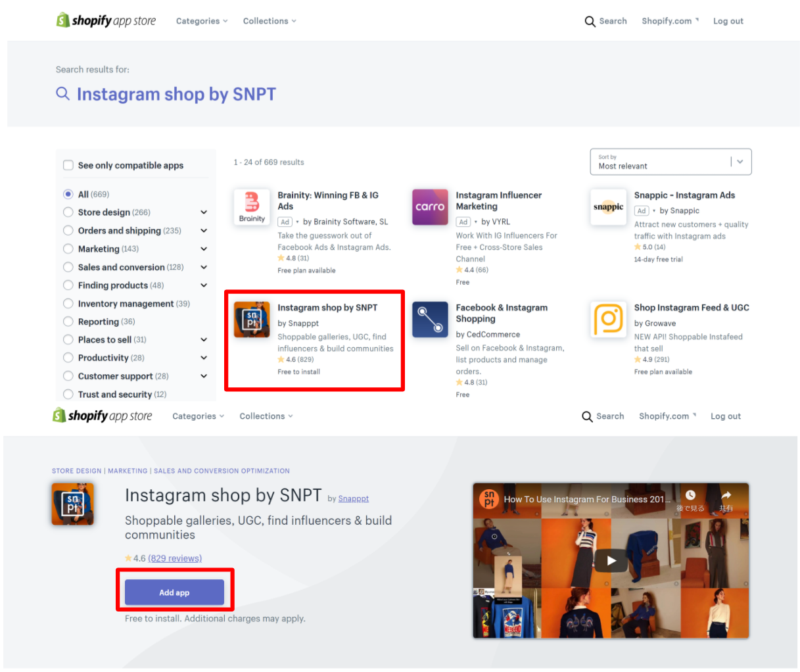Viewport: 800px width, 672px height.
Task: Select Inventory management radio filter
Action: click(68, 303)
